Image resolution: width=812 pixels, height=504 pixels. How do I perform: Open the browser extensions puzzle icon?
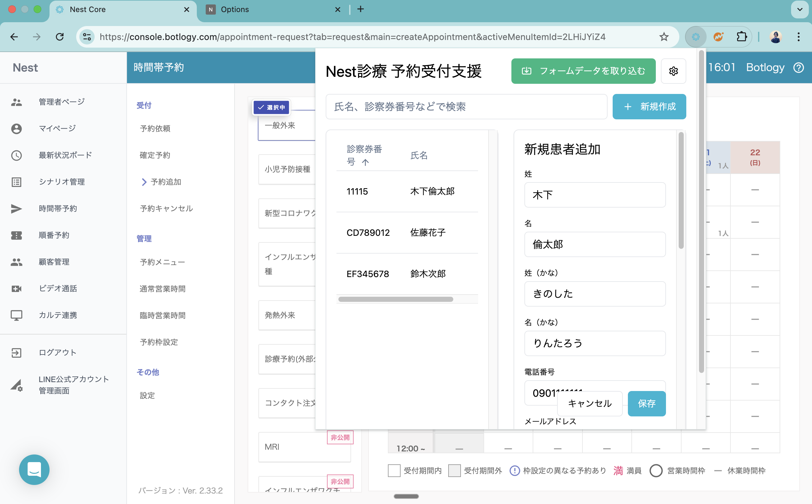(741, 37)
